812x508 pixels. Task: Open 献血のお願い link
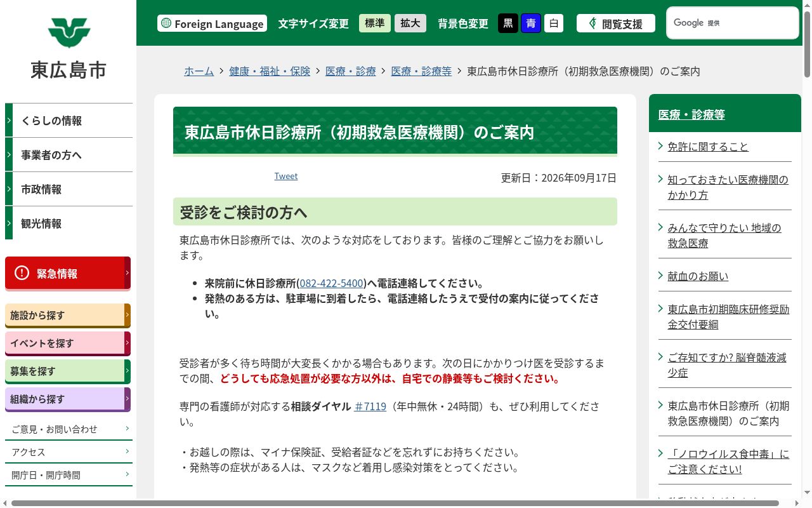click(698, 276)
